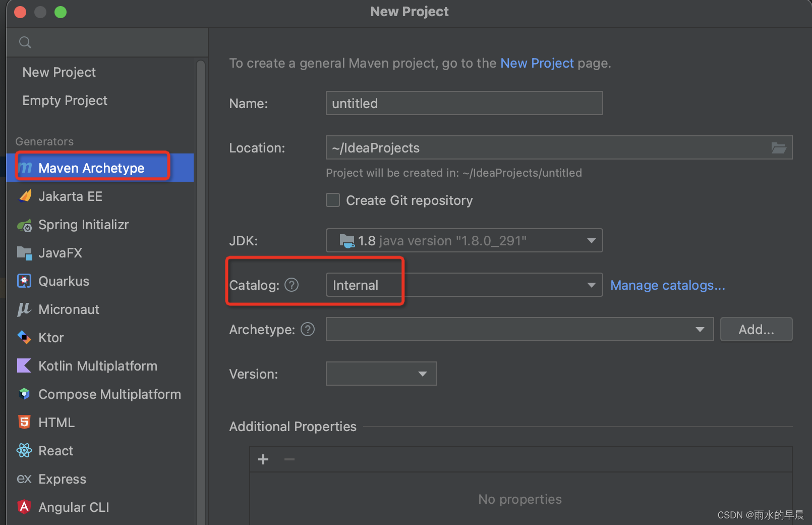Click the Angular CLI shield icon
The height and width of the screenshot is (525, 812).
point(24,507)
